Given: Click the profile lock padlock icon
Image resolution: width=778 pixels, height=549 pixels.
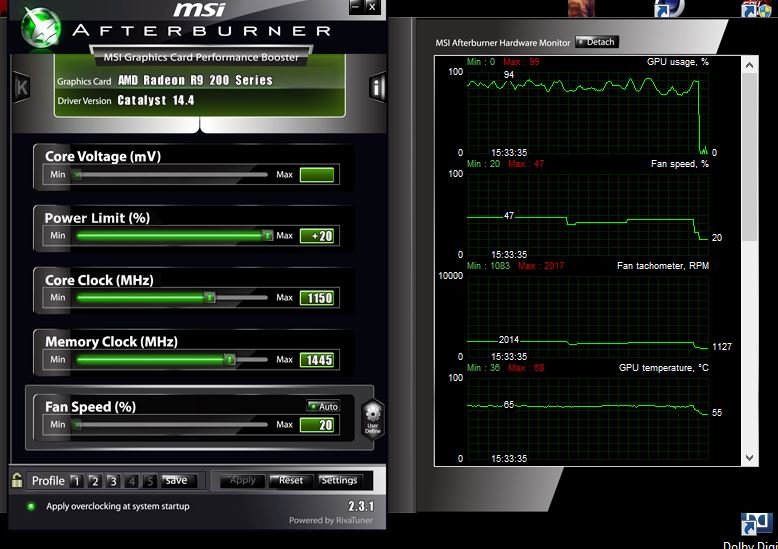Looking at the screenshot, I should pos(17,480).
